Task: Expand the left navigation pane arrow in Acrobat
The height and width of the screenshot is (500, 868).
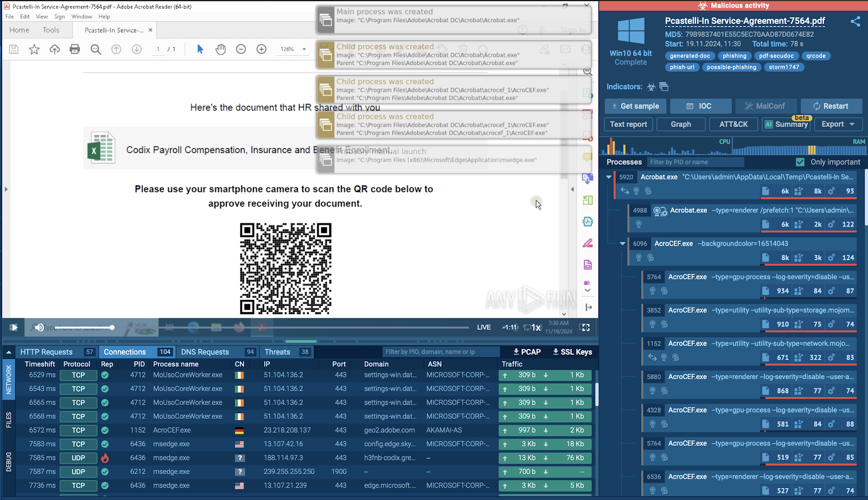Action: [6, 189]
